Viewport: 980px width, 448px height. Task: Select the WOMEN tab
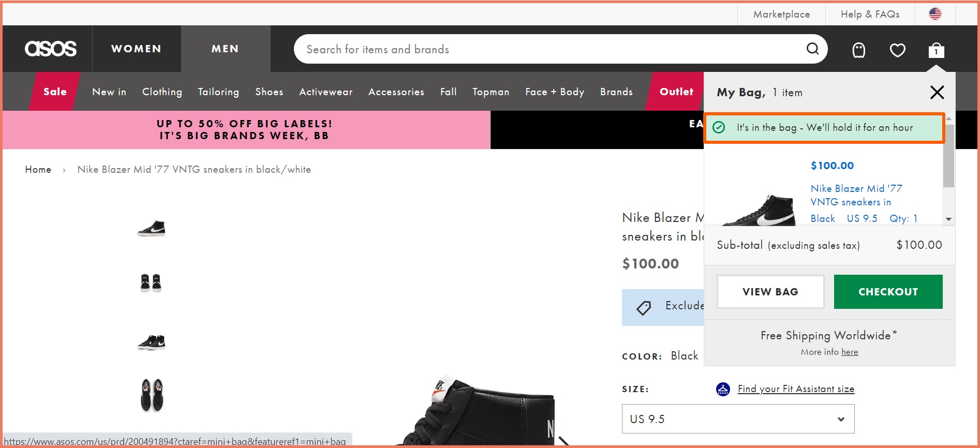137,49
